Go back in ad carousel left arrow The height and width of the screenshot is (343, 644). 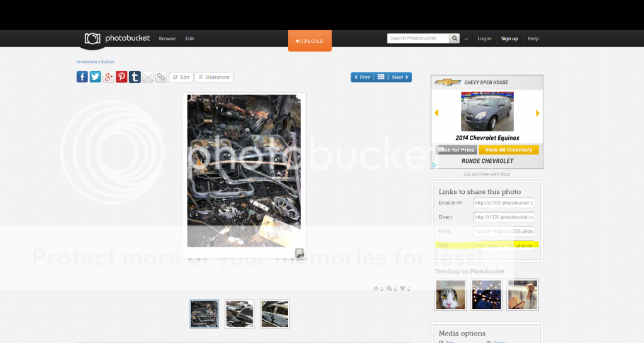[436, 113]
